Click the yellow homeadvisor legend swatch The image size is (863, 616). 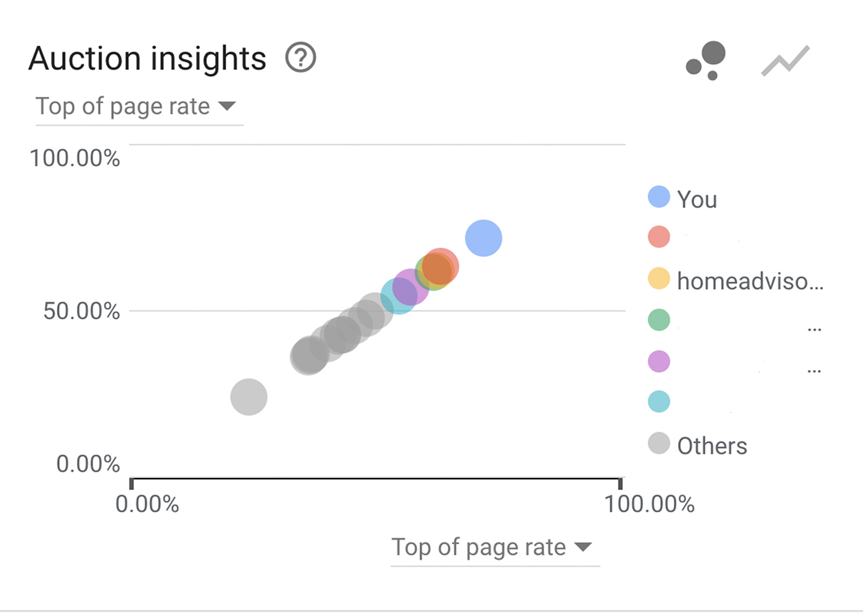[659, 278]
